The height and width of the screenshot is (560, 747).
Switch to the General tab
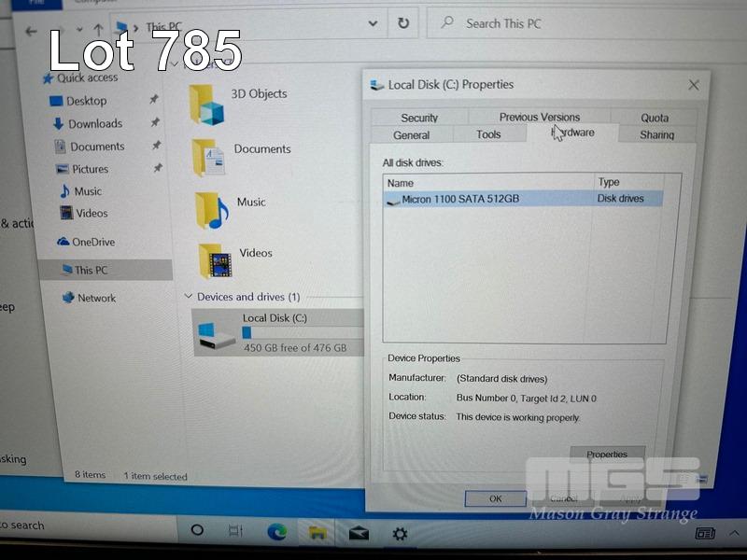click(411, 135)
